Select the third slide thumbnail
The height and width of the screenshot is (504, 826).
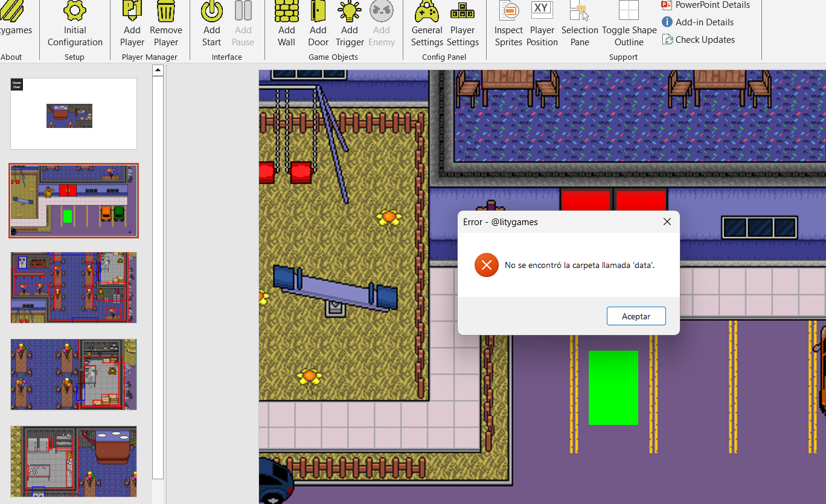74,287
